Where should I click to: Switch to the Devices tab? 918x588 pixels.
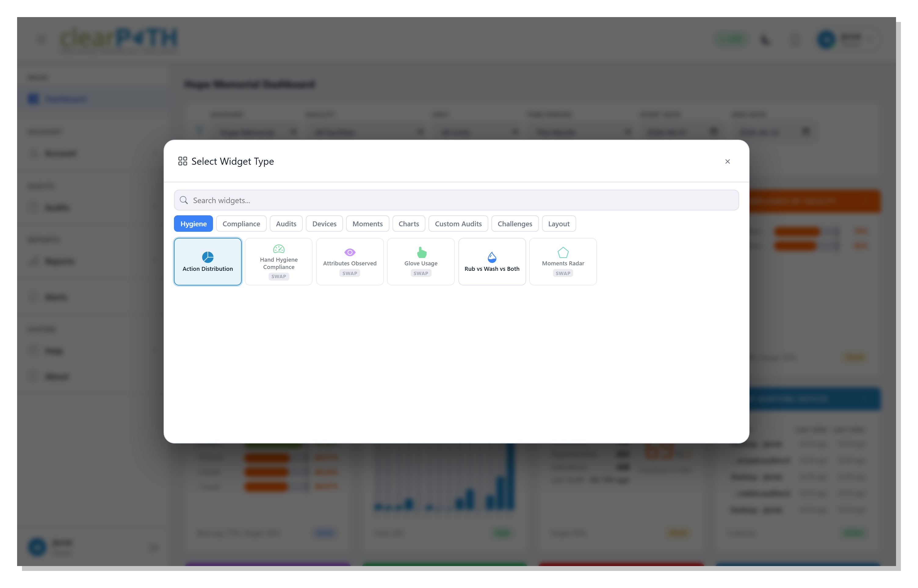(324, 224)
